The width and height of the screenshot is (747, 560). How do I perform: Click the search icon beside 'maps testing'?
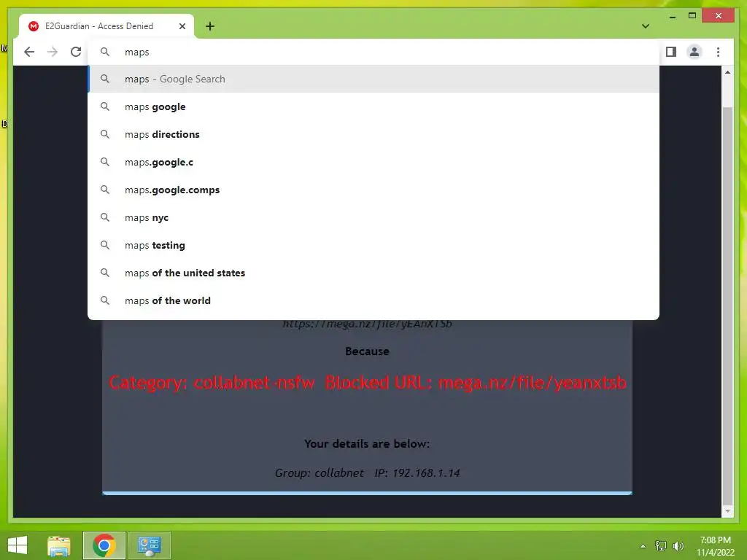105,245
